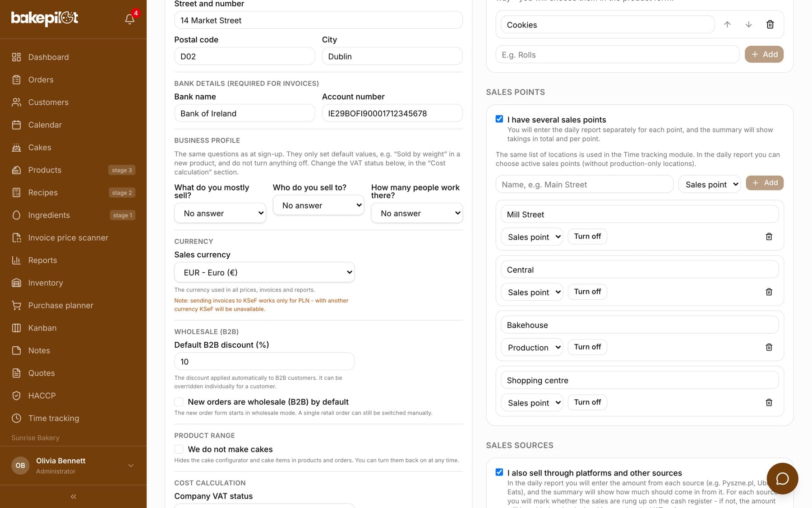The width and height of the screenshot is (812, 508).
Task: Check 'We do not make cakes'
Action: pyautogui.click(x=179, y=449)
